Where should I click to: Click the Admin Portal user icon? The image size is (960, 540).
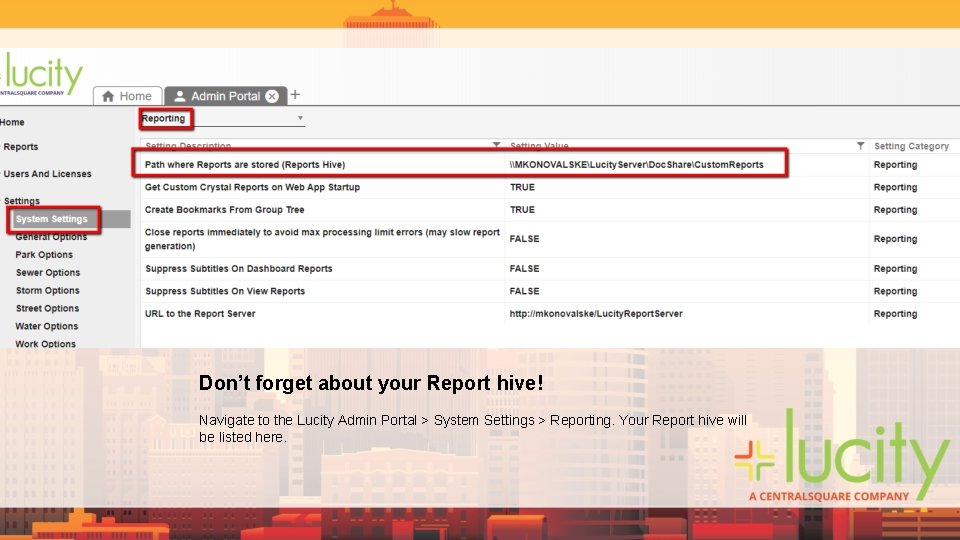pos(179,96)
